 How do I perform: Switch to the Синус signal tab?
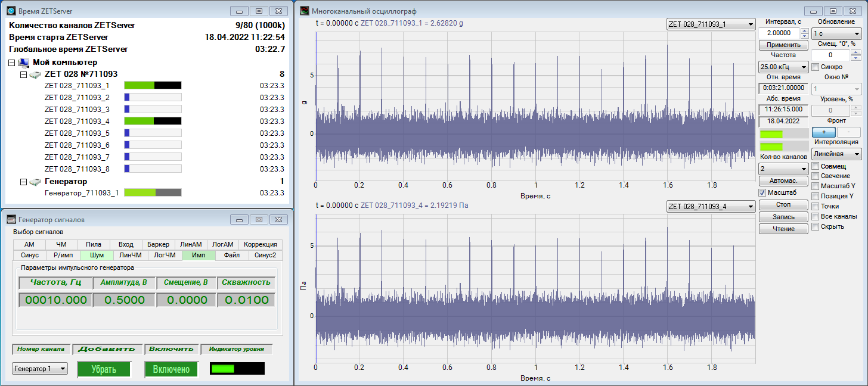[30, 255]
